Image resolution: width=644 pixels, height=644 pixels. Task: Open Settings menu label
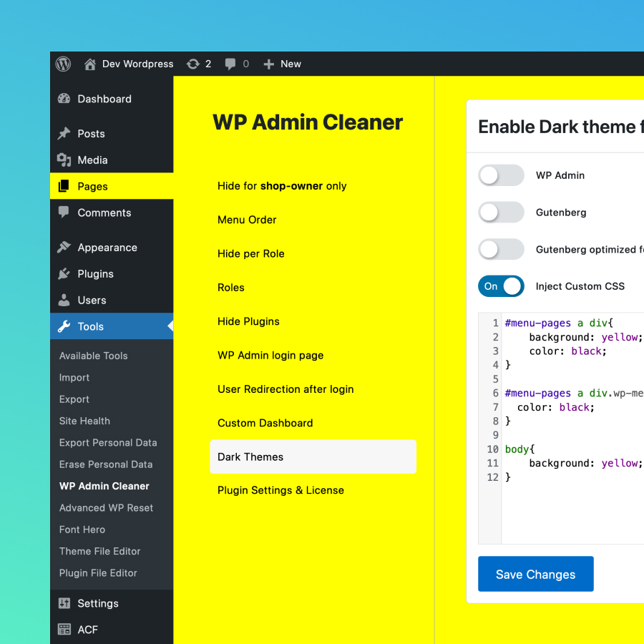pos(98,603)
